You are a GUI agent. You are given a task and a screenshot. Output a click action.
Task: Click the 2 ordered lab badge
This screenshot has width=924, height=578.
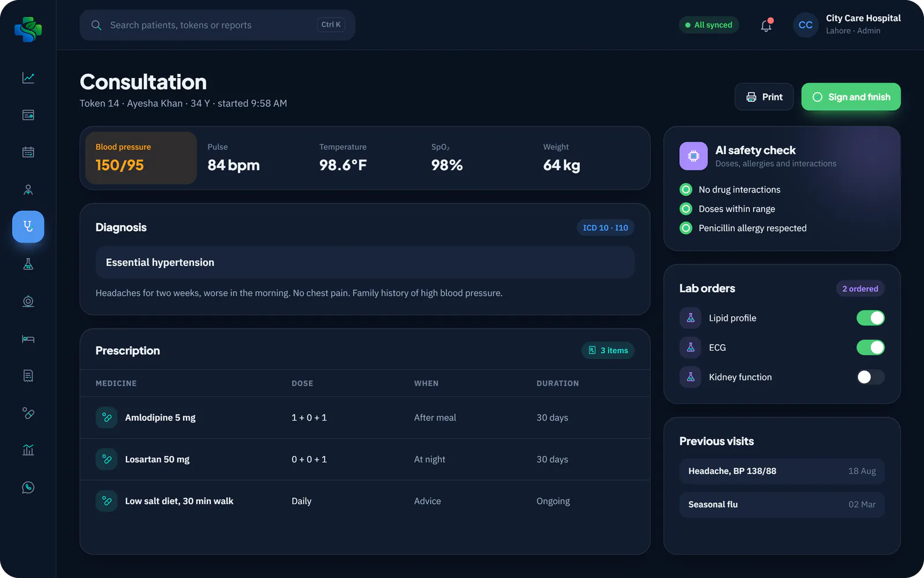coord(860,288)
